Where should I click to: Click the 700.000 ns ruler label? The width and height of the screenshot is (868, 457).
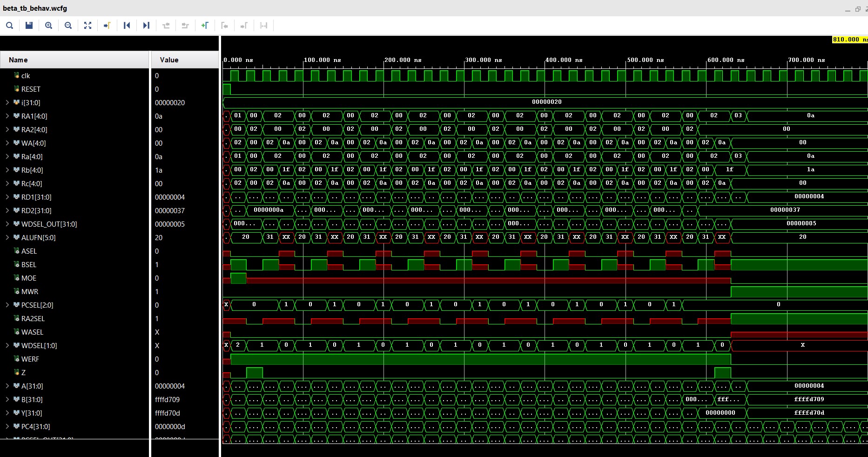point(807,60)
